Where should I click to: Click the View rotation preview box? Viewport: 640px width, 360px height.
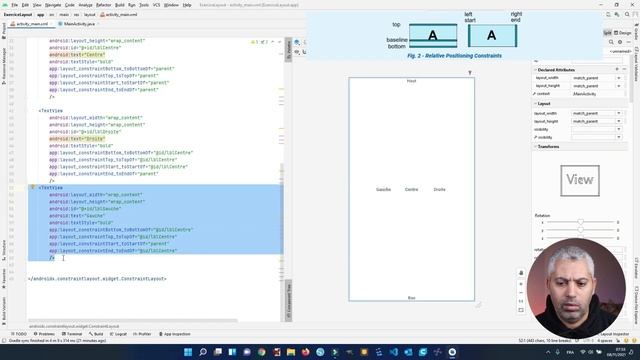pyautogui.click(x=580, y=180)
